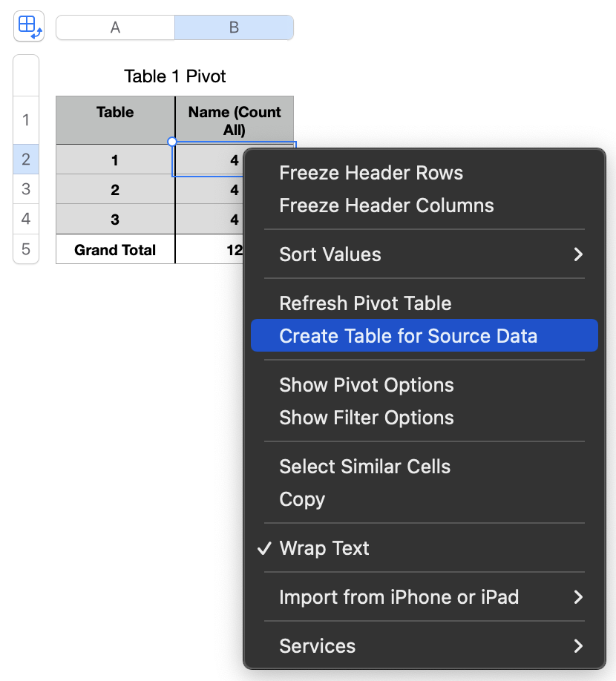616x681 pixels.
Task: Select column B header
Action: pos(234,27)
